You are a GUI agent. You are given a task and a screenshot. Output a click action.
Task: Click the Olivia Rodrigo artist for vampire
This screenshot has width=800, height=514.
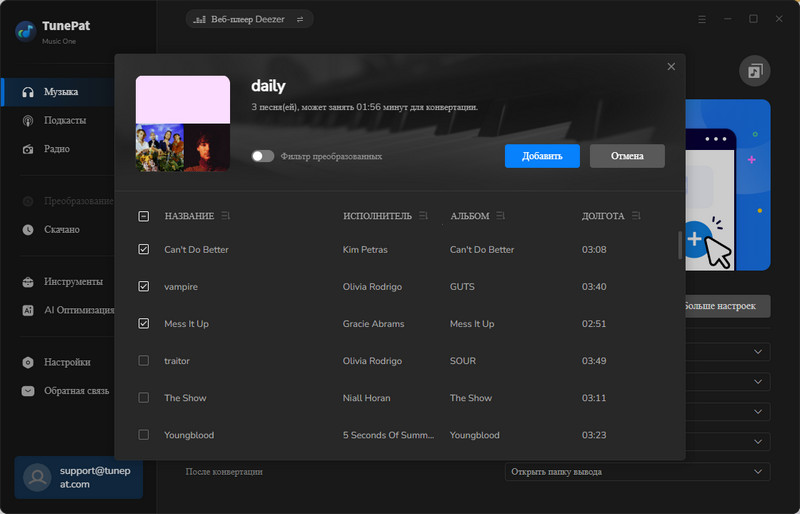(x=372, y=286)
